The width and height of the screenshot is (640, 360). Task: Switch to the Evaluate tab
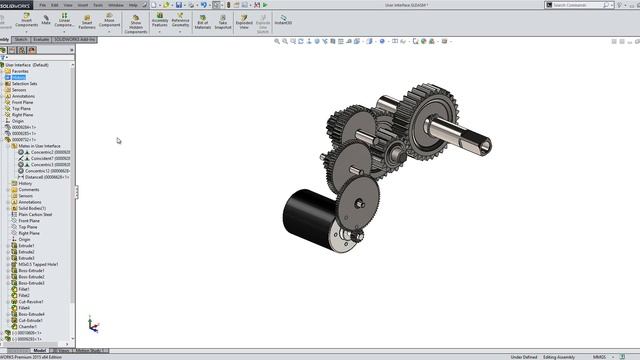(41, 40)
